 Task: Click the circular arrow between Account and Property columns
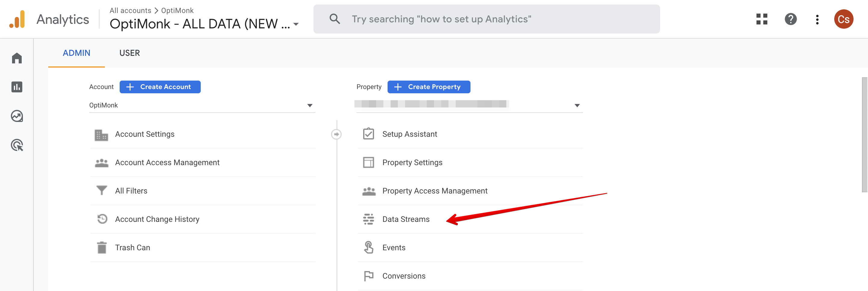click(336, 134)
